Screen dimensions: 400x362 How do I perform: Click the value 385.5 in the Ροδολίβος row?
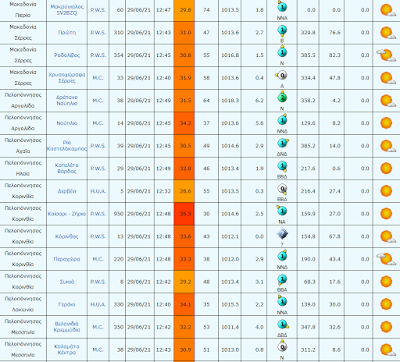pyautogui.click(x=309, y=55)
